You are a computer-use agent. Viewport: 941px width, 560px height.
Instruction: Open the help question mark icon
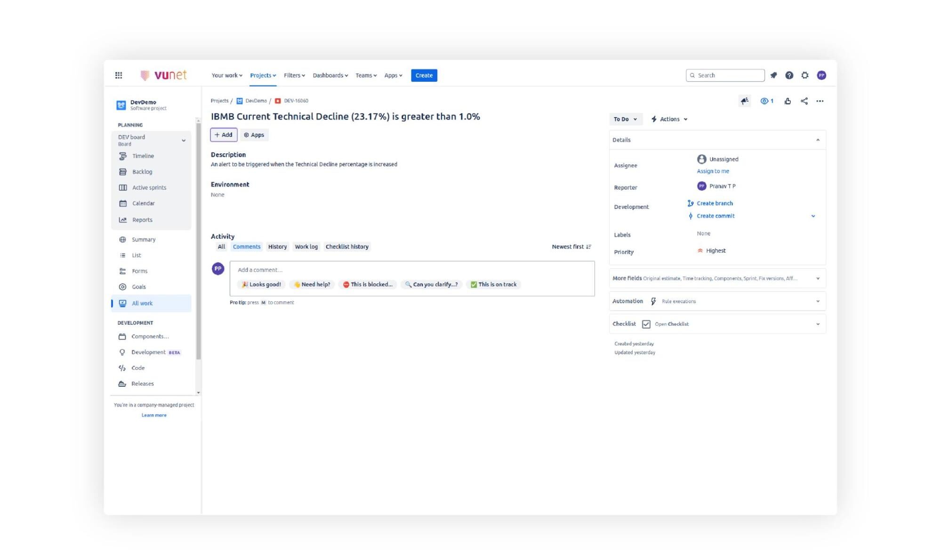point(789,75)
